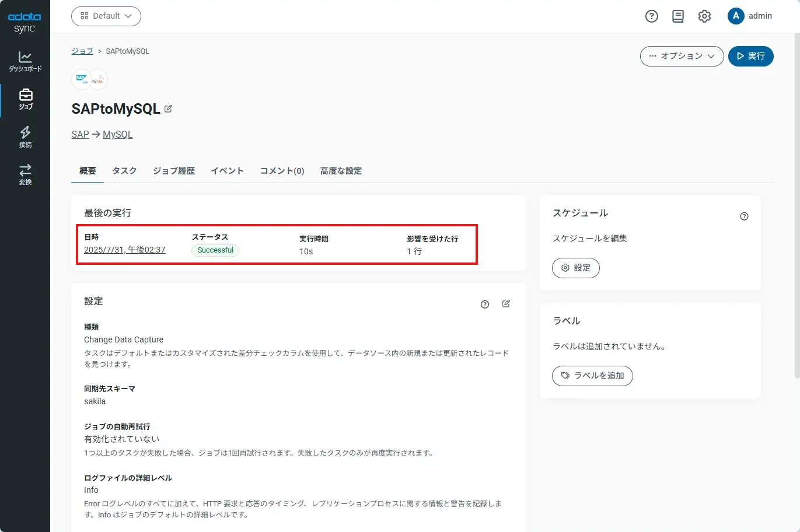Switch to the イベント tab
The image size is (800, 532).
click(227, 171)
